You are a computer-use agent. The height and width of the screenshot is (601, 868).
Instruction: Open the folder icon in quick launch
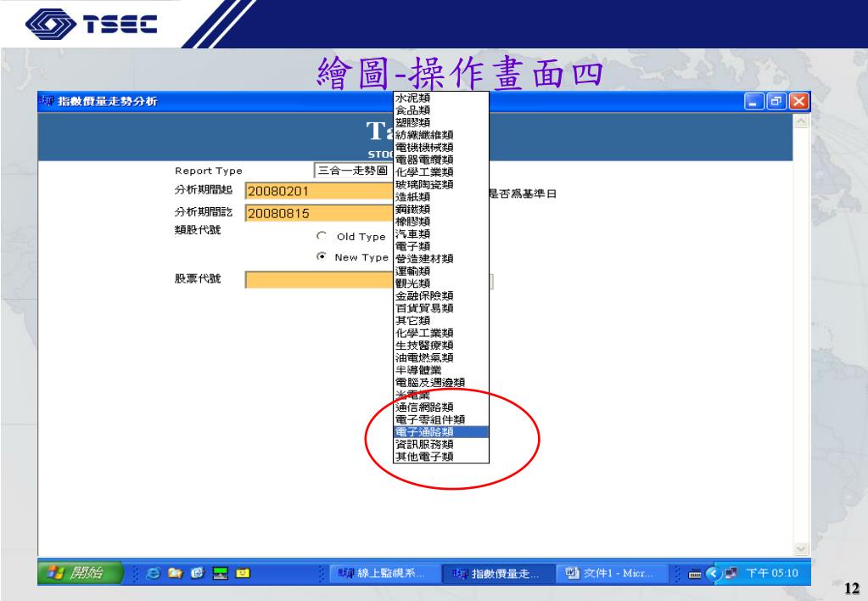(176, 573)
